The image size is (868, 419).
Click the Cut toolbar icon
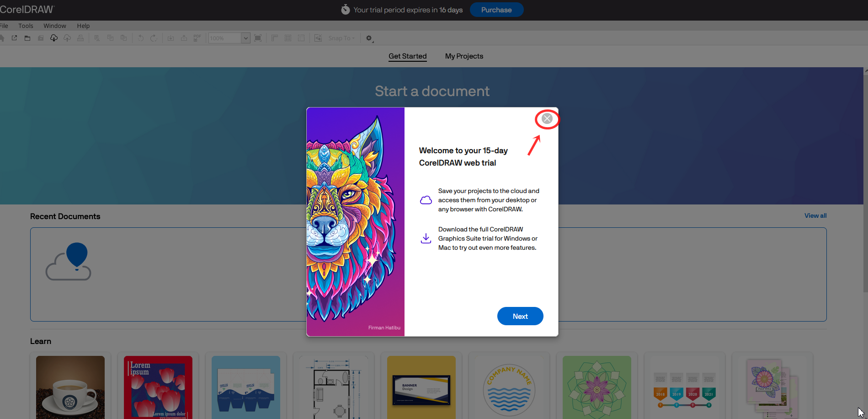click(x=97, y=38)
